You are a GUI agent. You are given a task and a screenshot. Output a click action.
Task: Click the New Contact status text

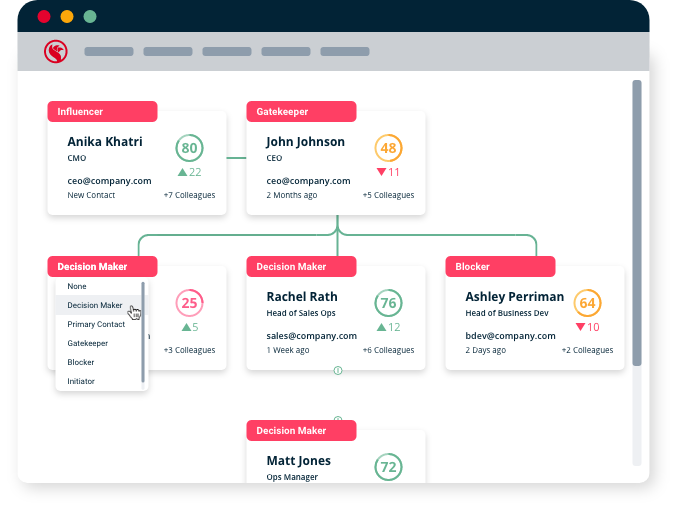91,195
